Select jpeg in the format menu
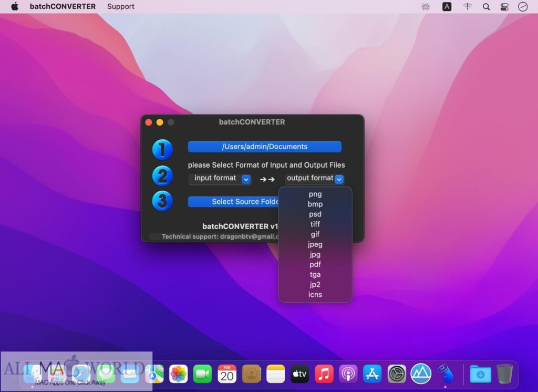Screen dimensions: 538x392 coord(315,244)
